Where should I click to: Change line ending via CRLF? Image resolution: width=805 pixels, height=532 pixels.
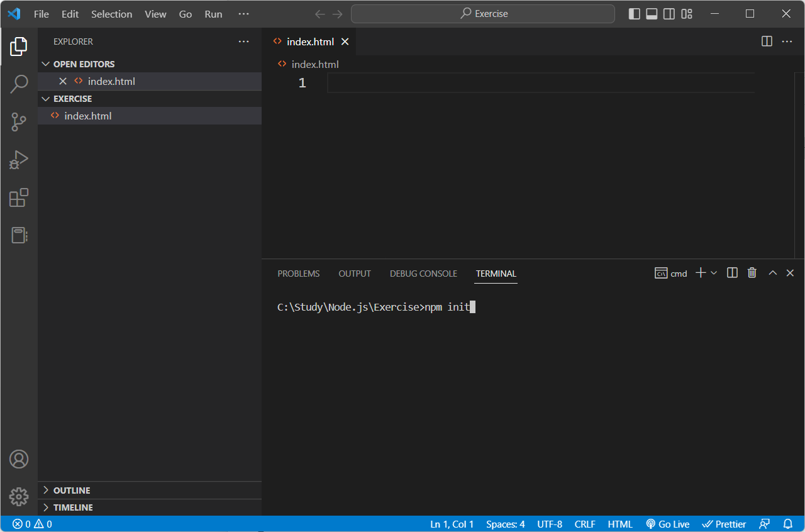585,524
